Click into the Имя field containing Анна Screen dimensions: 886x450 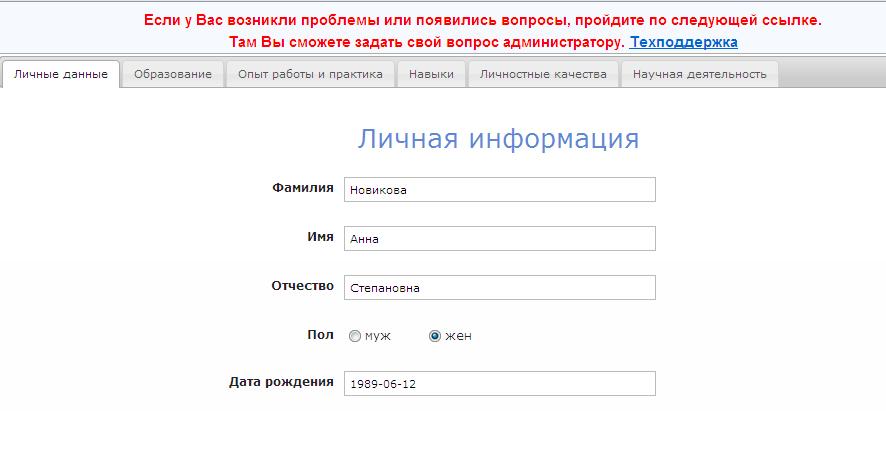pyautogui.click(x=500, y=239)
